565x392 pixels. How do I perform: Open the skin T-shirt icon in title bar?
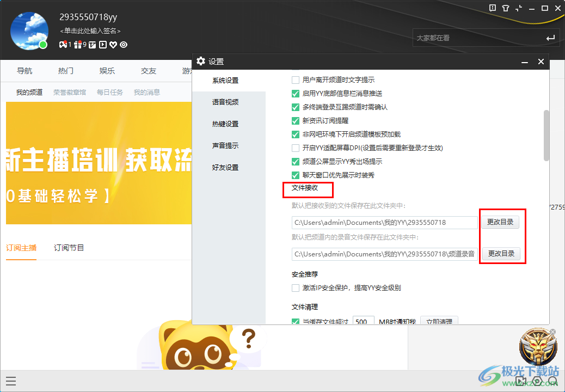[x=506, y=8]
